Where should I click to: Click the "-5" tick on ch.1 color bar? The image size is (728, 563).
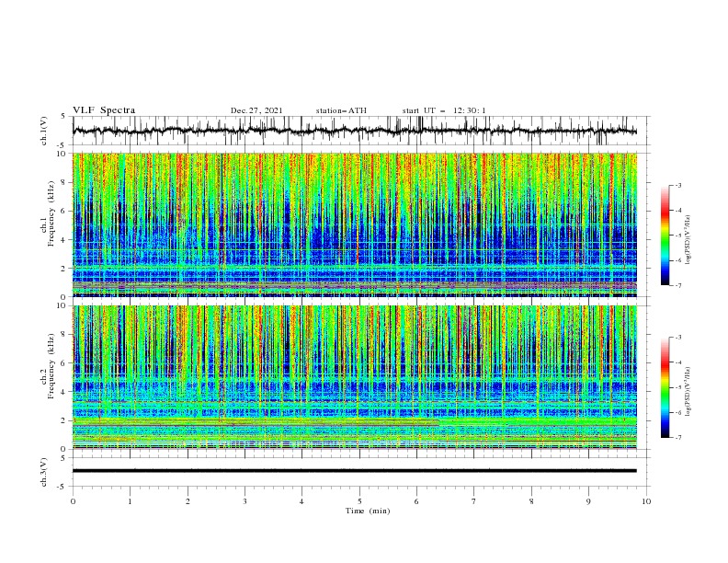[677, 236]
